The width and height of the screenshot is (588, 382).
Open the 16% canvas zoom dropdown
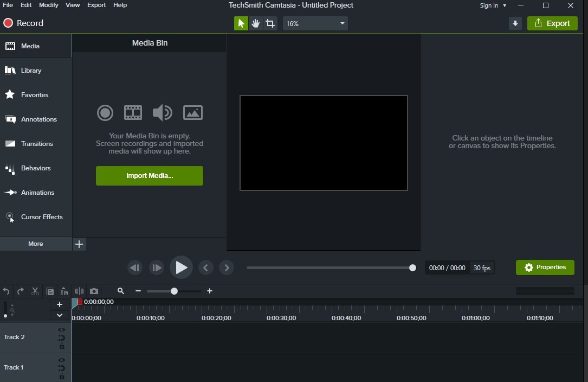point(315,23)
